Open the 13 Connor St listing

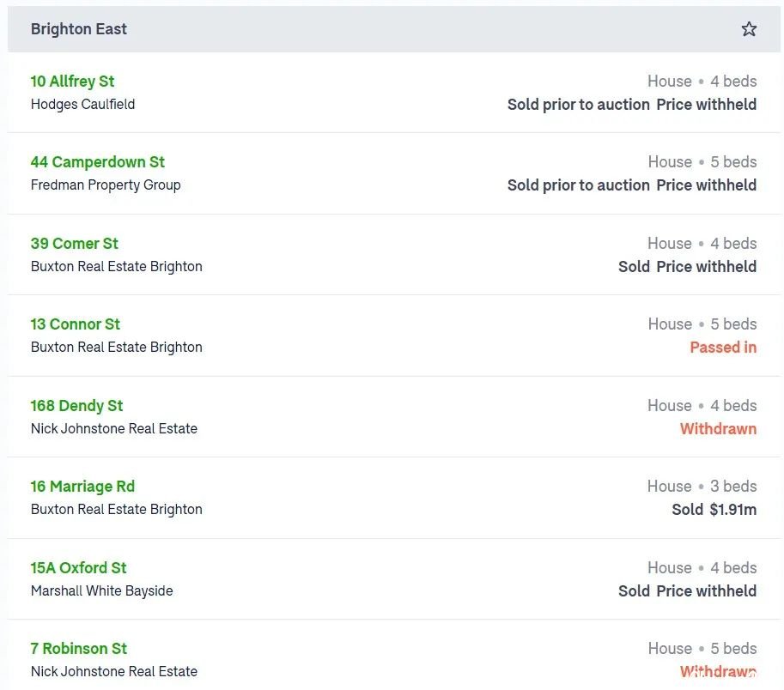(75, 324)
